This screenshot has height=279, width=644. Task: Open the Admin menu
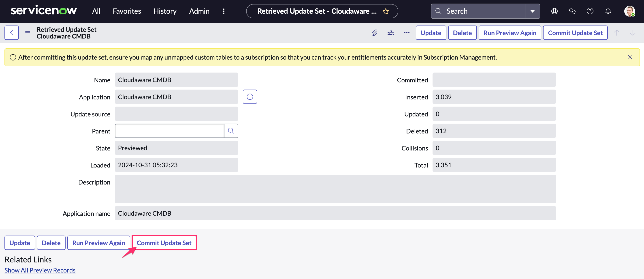pos(199,11)
